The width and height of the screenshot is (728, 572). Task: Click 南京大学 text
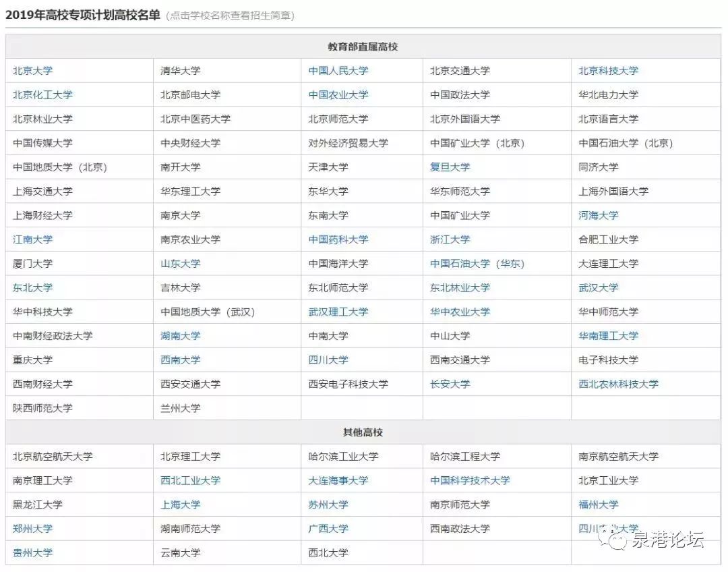pos(181,215)
